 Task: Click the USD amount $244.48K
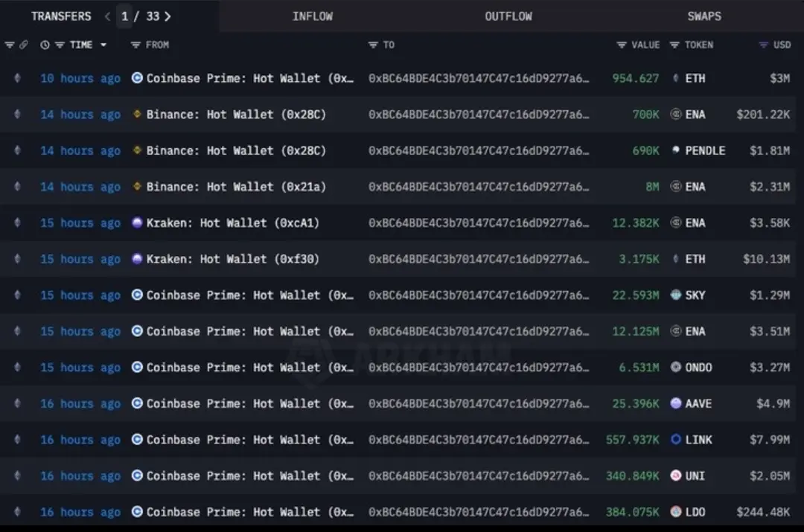click(763, 512)
